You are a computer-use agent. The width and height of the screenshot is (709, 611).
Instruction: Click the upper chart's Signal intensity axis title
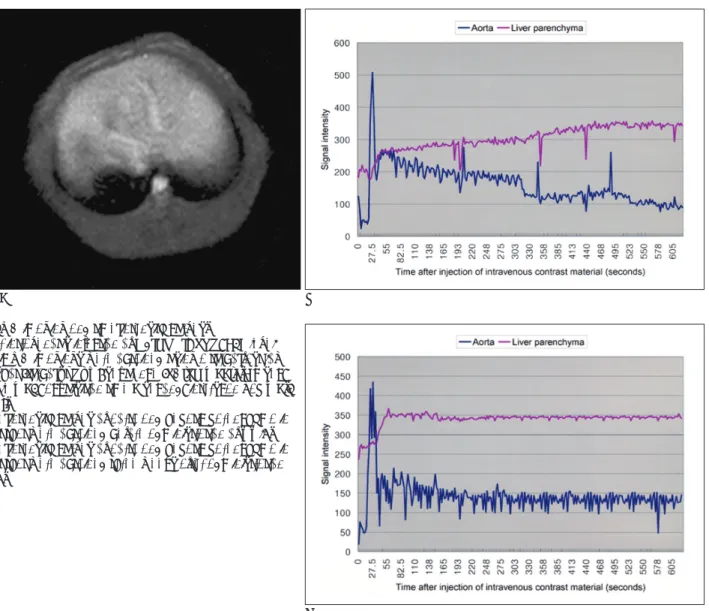point(325,139)
